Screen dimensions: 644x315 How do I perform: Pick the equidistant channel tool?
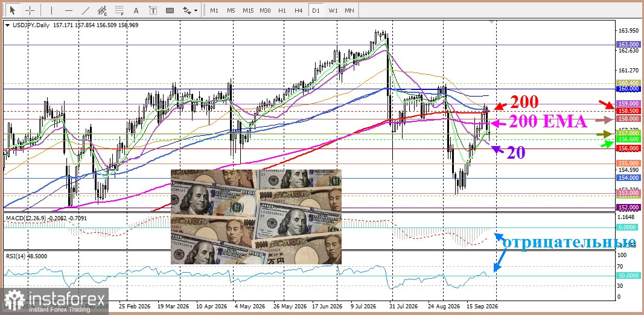[103, 10]
